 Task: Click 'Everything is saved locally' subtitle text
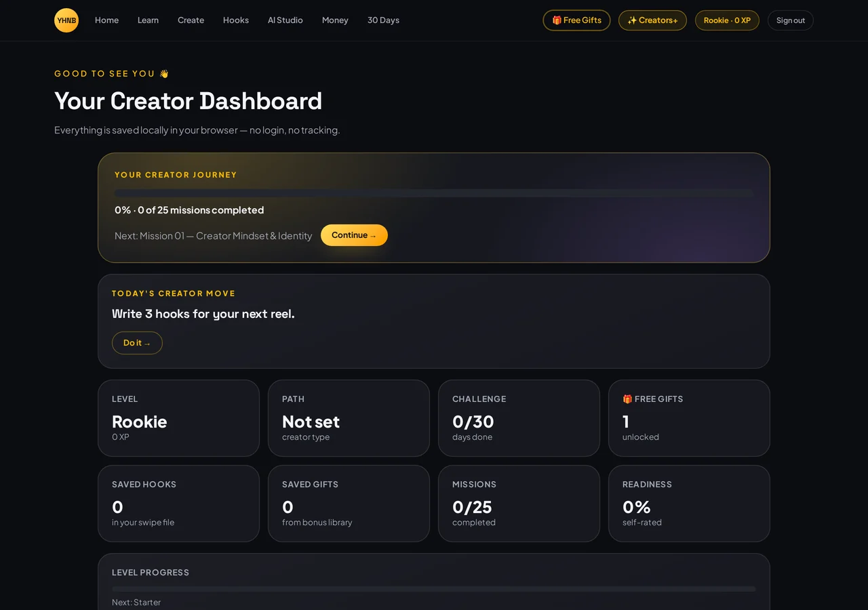point(197,130)
